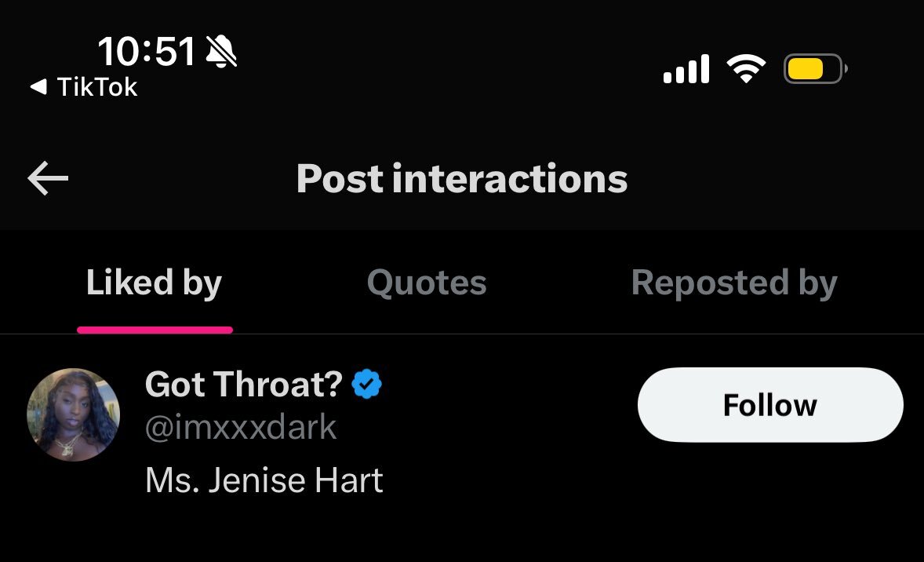This screenshot has width=924, height=562.
Task: Tap the Wi-Fi icon in status bar
Action: [746, 69]
